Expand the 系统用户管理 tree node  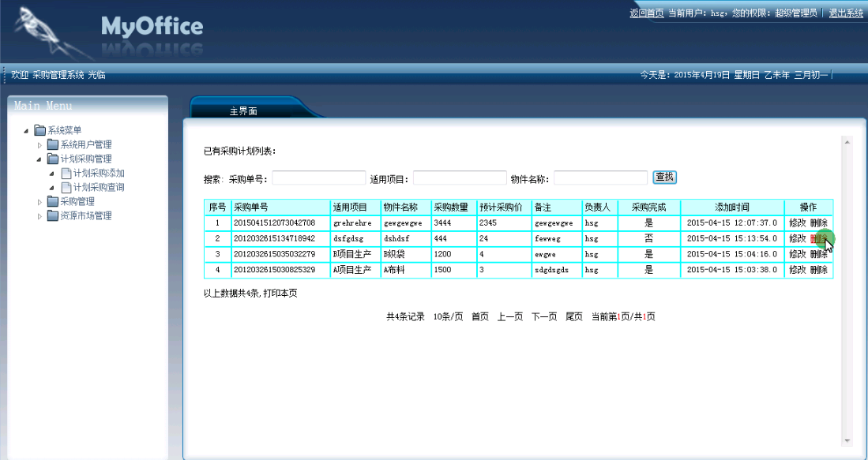(39, 145)
